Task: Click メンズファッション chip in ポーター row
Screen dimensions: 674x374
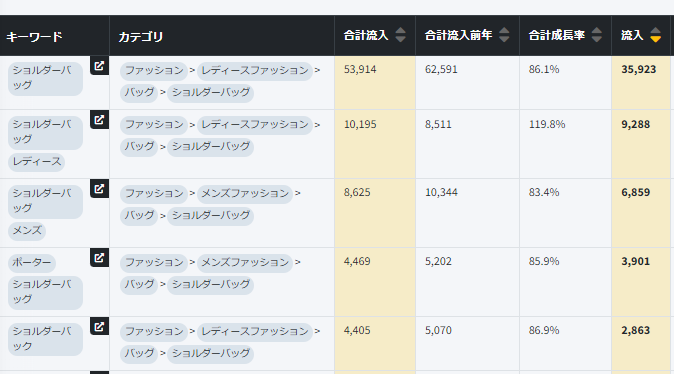Action: tap(245, 263)
